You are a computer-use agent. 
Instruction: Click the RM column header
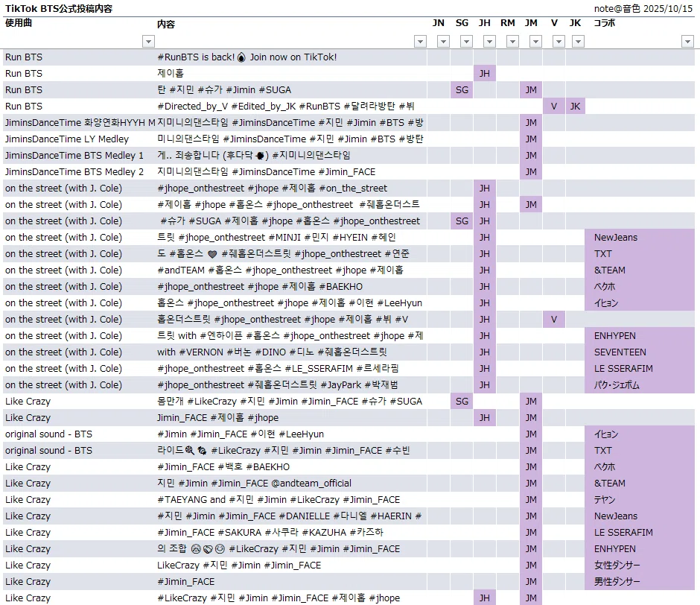point(508,23)
